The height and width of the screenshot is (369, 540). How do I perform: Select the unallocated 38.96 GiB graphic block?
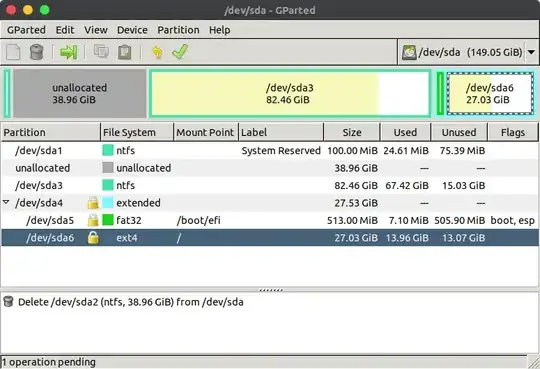pos(80,93)
